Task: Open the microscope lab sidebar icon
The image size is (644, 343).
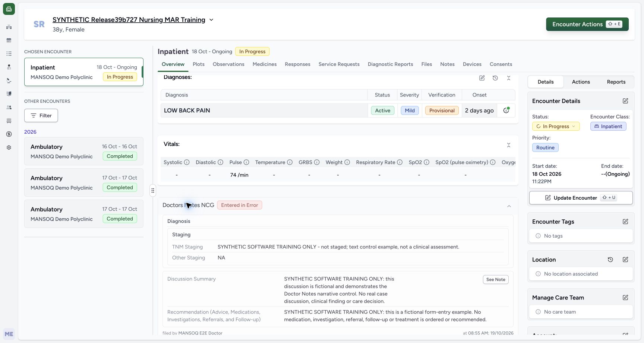Action: point(9,80)
